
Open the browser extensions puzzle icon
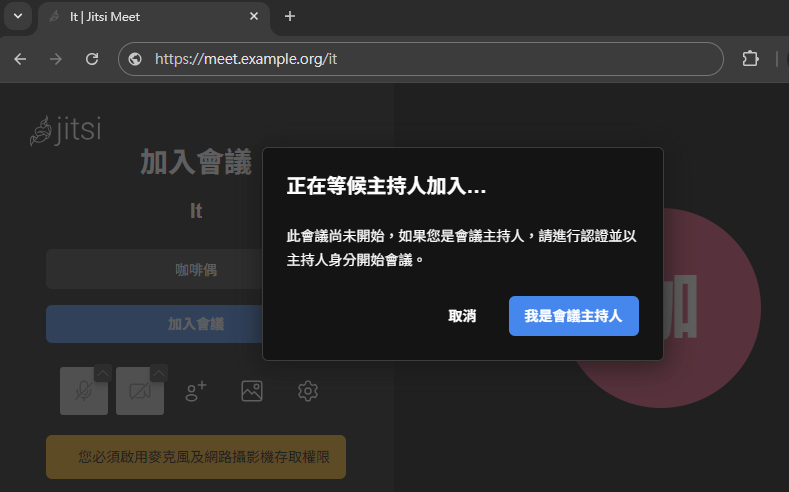click(x=750, y=59)
